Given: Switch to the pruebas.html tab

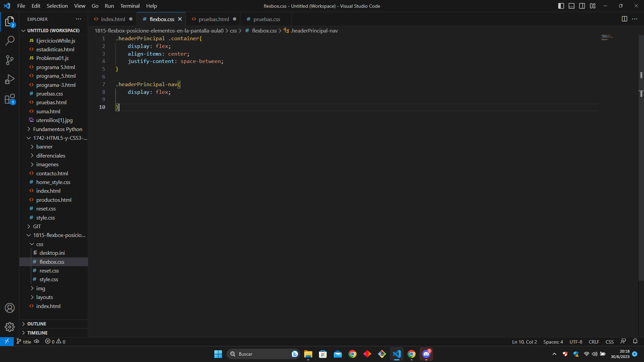Looking at the screenshot, I should click(x=214, y=19).
